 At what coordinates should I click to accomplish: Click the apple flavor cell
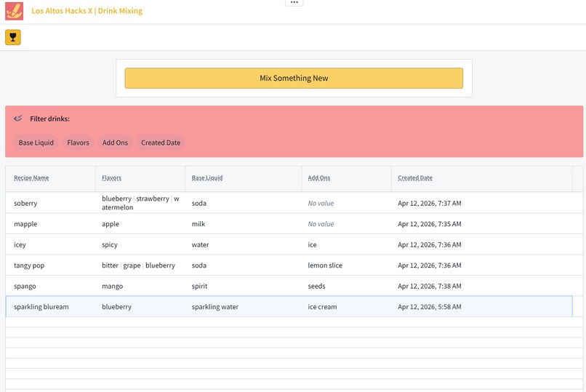pyautogui.click(x=111, y=224)
